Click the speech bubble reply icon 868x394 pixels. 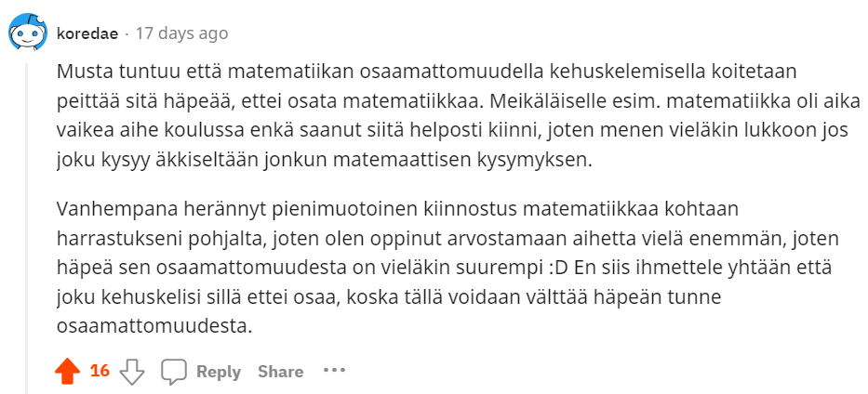point(174,372)
